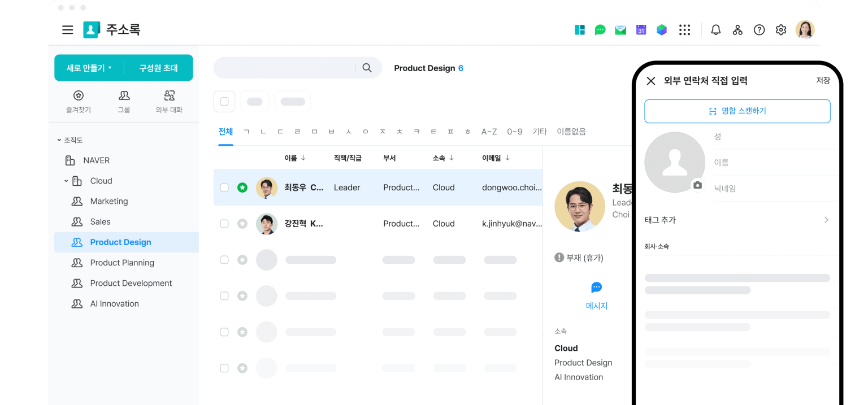Click dongwoo.choi email cell
The height and width of the screenshot is (405, 868).
512,188
